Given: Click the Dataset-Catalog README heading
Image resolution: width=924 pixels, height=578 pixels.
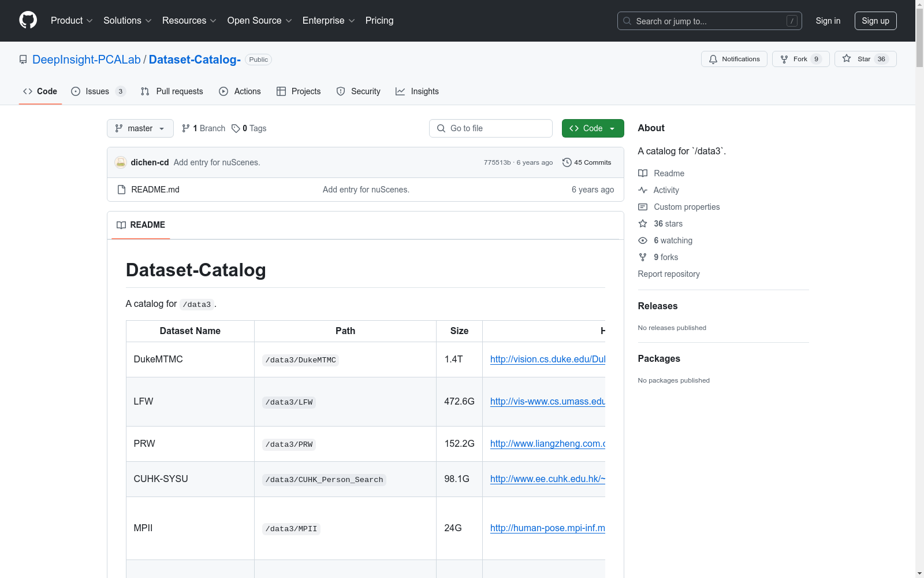Looking at the screenshot, I should tap(196, 270).
